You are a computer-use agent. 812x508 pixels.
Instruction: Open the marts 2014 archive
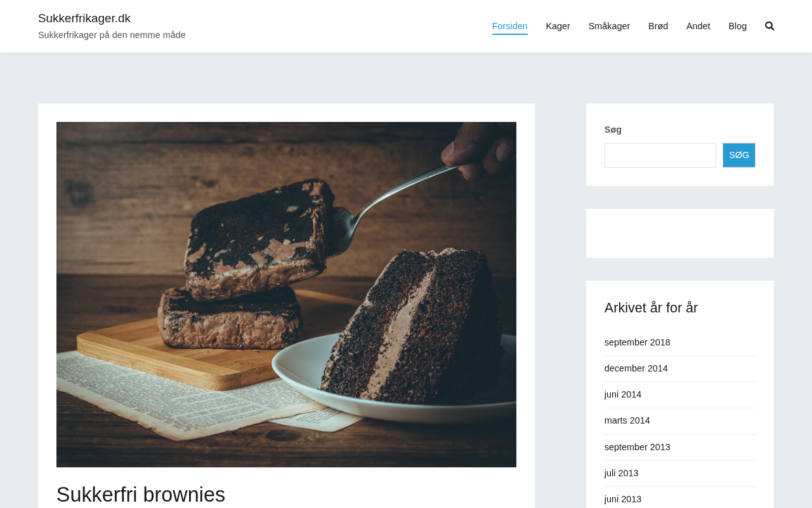click(x=627, y=420)
